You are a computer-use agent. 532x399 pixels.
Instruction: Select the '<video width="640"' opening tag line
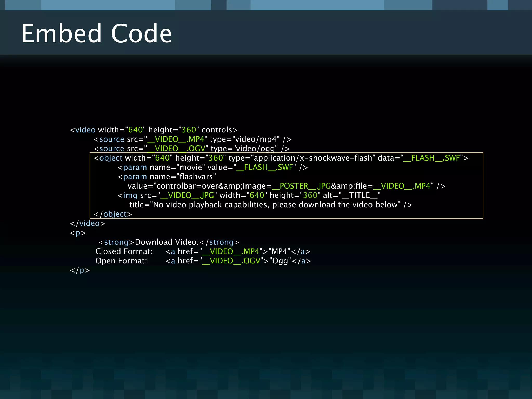[154, 130]
